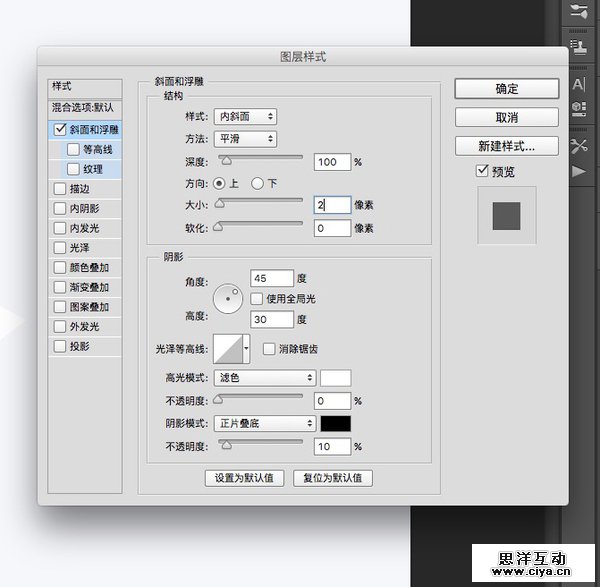
Task: Select the 下 direction radio button
Action: click(x=257, y=183)
